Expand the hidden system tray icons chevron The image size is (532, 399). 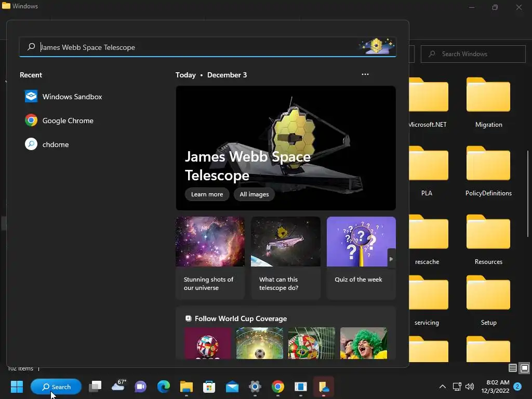tap(443, 387)
